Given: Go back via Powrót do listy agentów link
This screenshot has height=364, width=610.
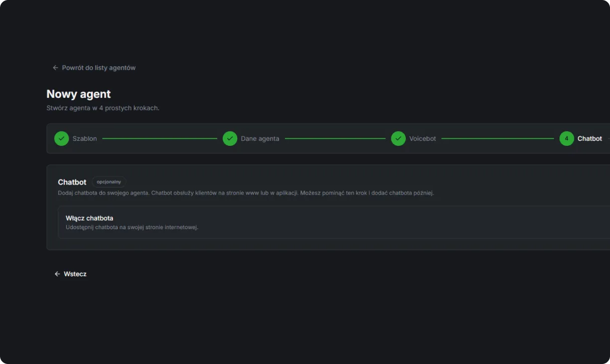Looking at the screenshot, I should (x=94, y=68).
